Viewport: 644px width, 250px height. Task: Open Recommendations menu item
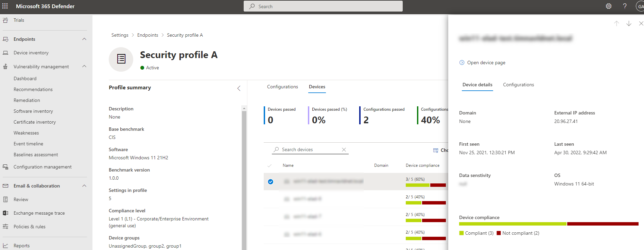tap(33, 89)
